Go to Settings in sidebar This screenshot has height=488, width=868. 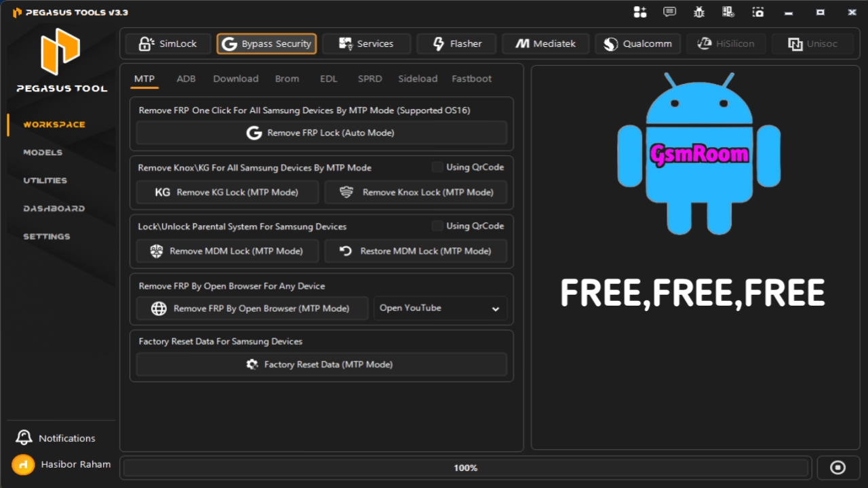click(47, 237)
